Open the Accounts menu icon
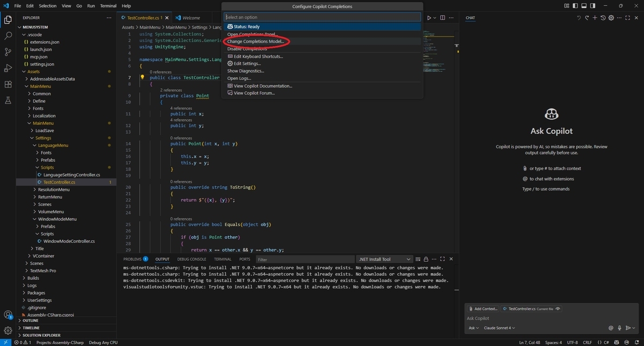The image size is (644, 346). tap(8, 315)
